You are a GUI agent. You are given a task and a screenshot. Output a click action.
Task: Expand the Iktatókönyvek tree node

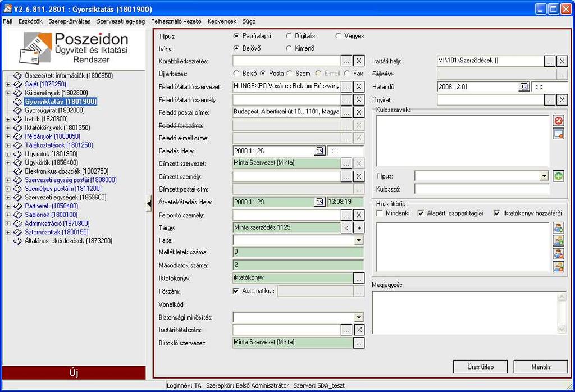tap(8, 128)
